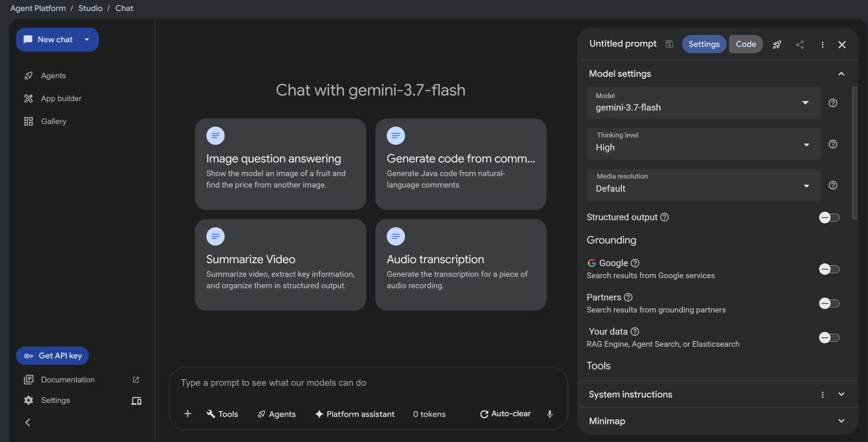Click the save prompt icon beside Untitled prompt
Screen dimensions: 868x442
tap(669, 44)
